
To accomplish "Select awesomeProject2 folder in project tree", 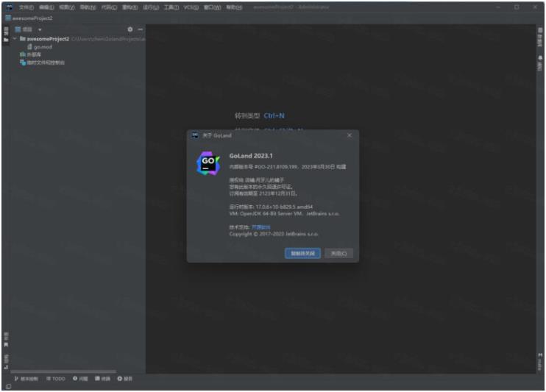I will (x=48, y=39).
